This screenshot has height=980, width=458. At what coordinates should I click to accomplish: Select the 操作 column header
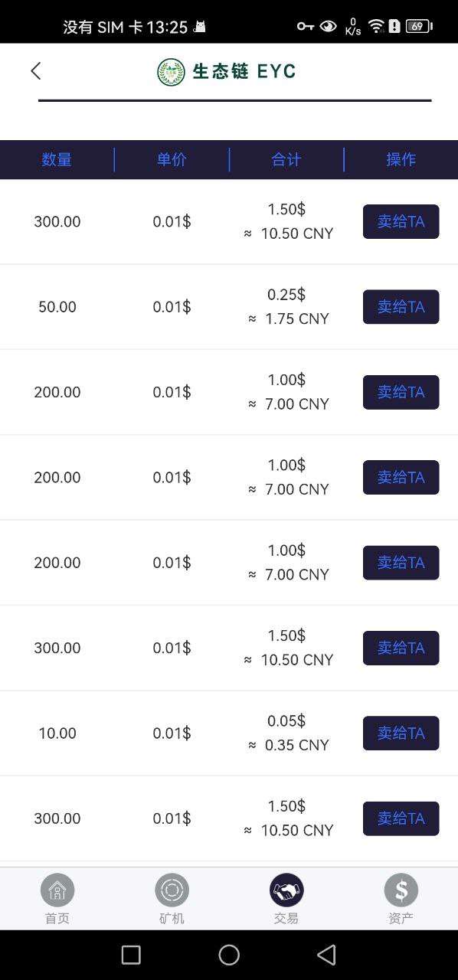click(x=401, y=159)
